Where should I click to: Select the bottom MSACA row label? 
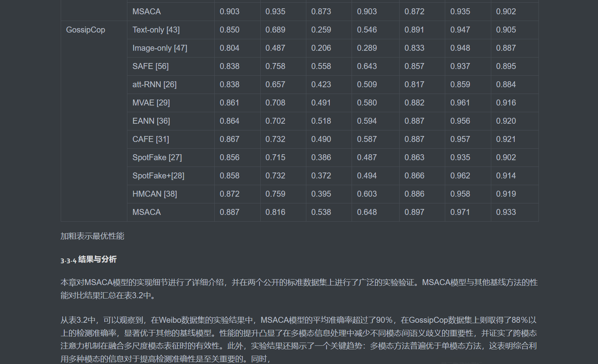coord(146,212)
